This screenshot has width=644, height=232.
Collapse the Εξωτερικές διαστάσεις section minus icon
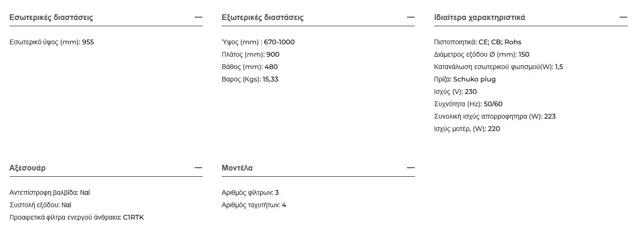click(411, 17)
